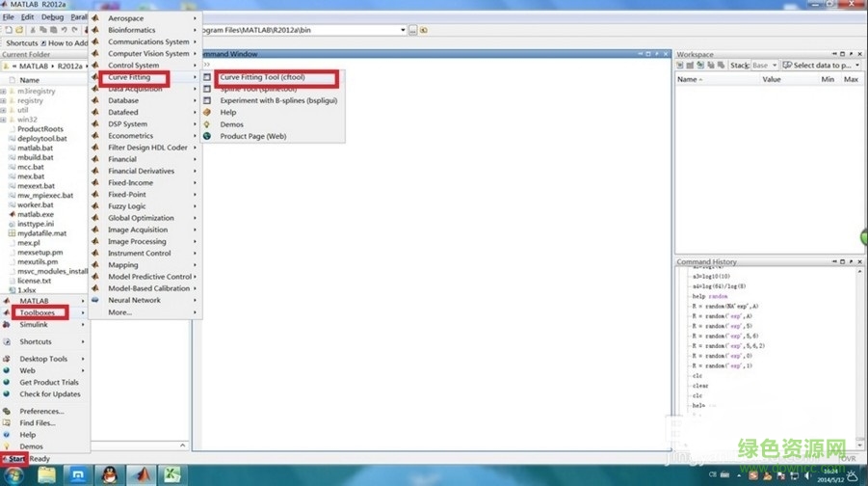The height and width of the screenshot is (486, 868).
Task: Expand the win32 folder node
Action: click(x=3, y=120)
